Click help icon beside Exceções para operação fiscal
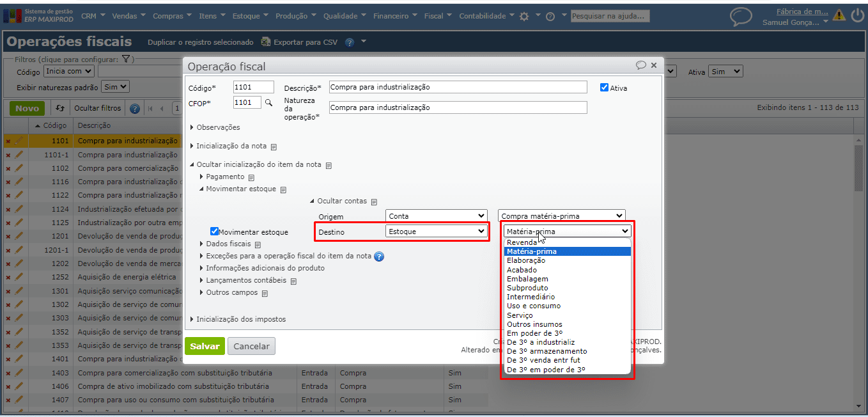Screen dimensions: 868x417 [379, 256]
